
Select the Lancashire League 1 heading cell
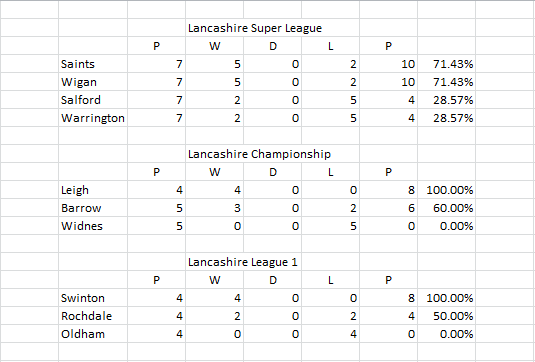click(243, 262)
